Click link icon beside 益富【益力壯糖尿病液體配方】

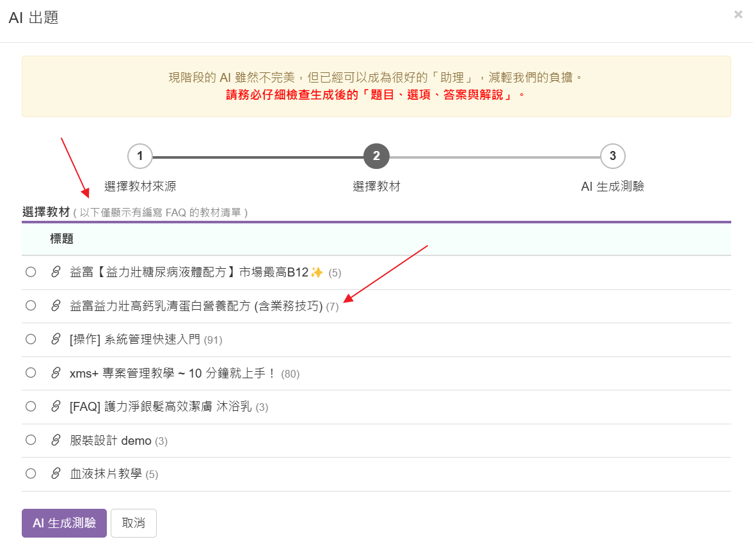coord(56,273)
